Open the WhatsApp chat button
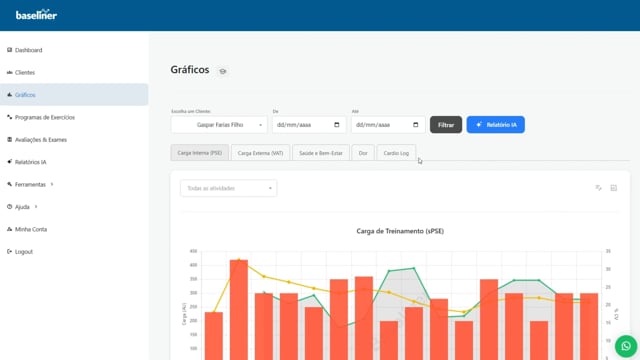Image resolution: width=640 pixels, height=360 pixels. pos(626,346)
